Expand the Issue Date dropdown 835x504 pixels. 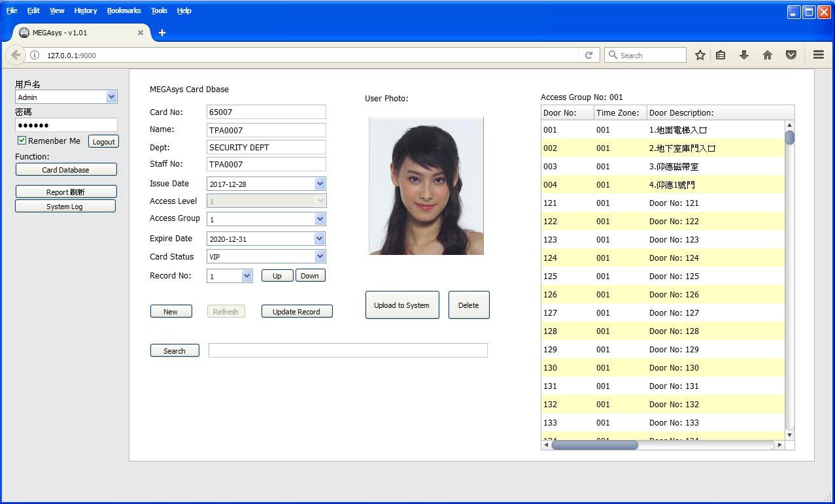[320, 184]
